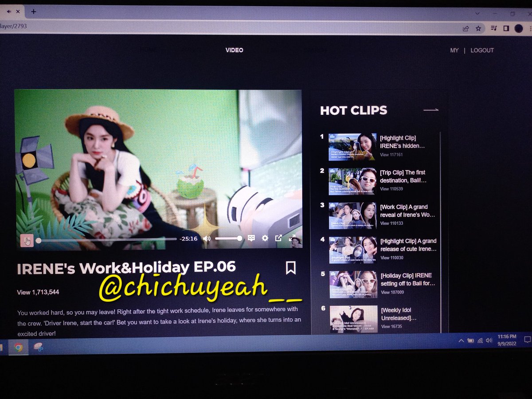Open '[Work Clip] A grand reveal of Irene's Wo...' title
532x399 pixels.
407,211
